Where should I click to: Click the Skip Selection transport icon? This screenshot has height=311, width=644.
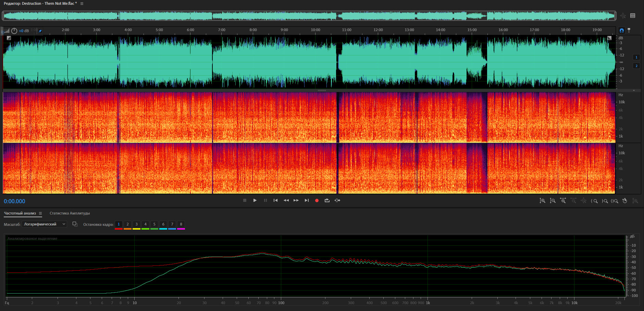(337, 200)
